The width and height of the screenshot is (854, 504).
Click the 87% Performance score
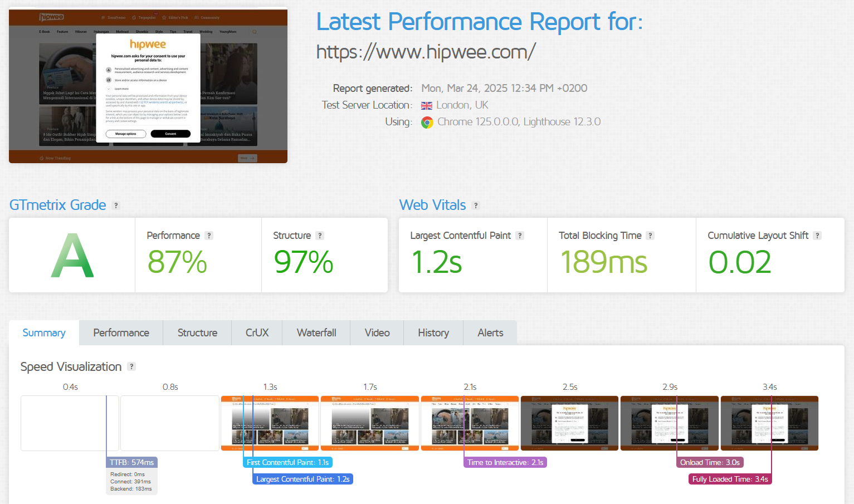[x=177, y=262]
